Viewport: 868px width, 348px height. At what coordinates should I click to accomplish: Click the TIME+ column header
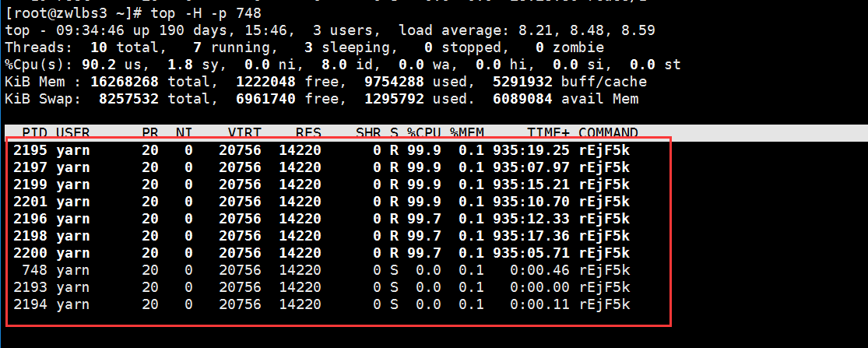click(x=548, y=133)
